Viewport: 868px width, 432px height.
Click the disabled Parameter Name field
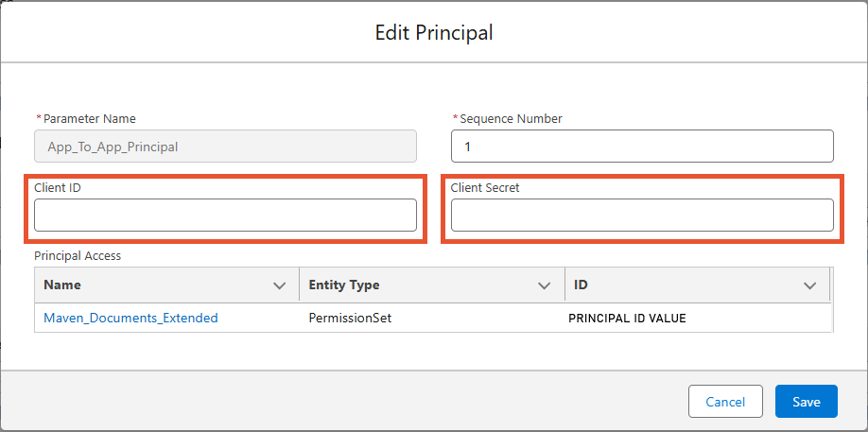(225, 147)
